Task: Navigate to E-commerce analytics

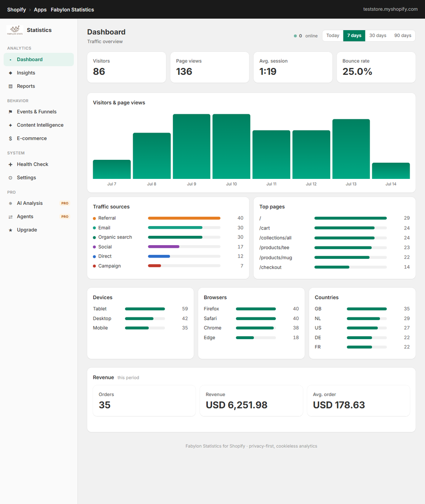Action: click(x=39, y=139)
